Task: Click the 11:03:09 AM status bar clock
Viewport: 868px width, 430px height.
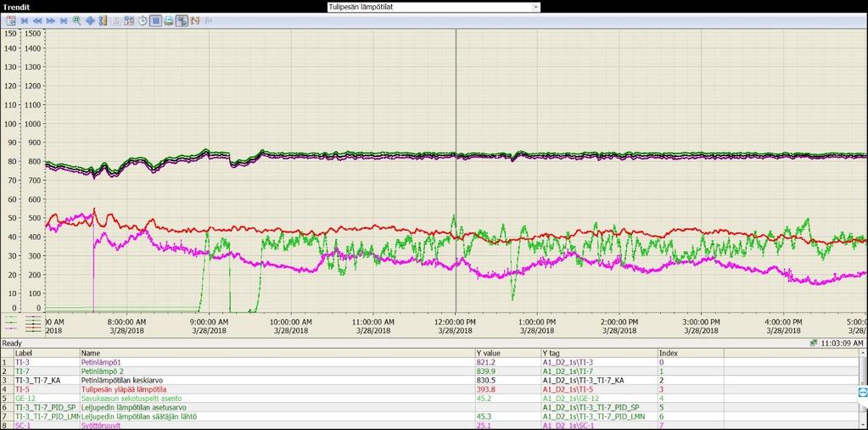Action: coord(841,343)
